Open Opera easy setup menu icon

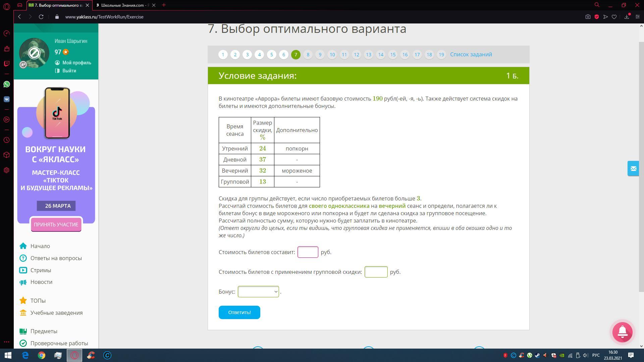tap(637, 17)
